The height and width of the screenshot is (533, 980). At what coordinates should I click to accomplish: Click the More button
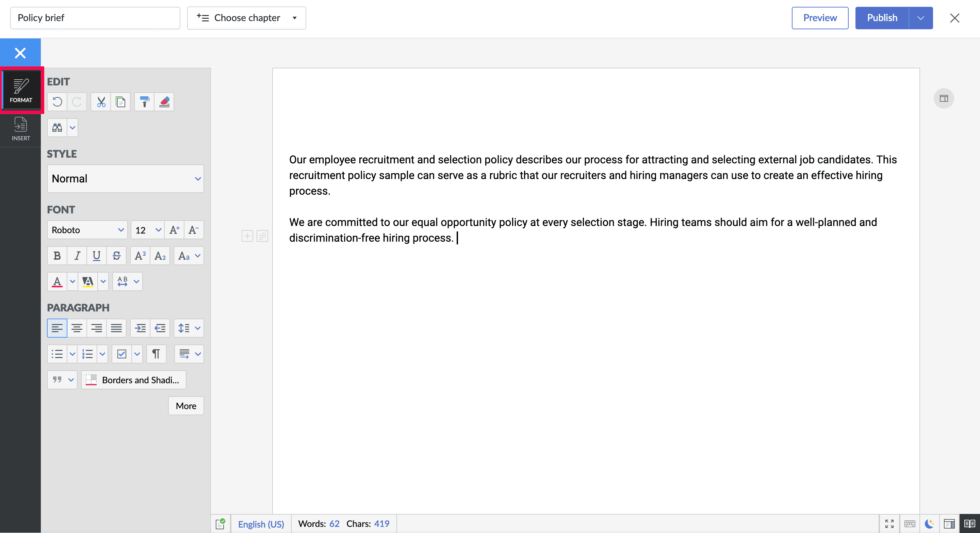coord(186,406)
